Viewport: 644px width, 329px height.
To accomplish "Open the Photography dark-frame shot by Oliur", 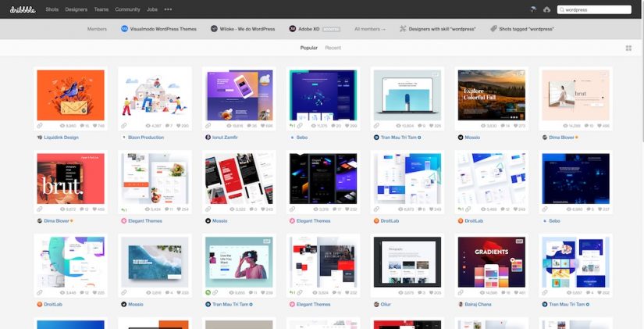I will (x=407, y=262).
